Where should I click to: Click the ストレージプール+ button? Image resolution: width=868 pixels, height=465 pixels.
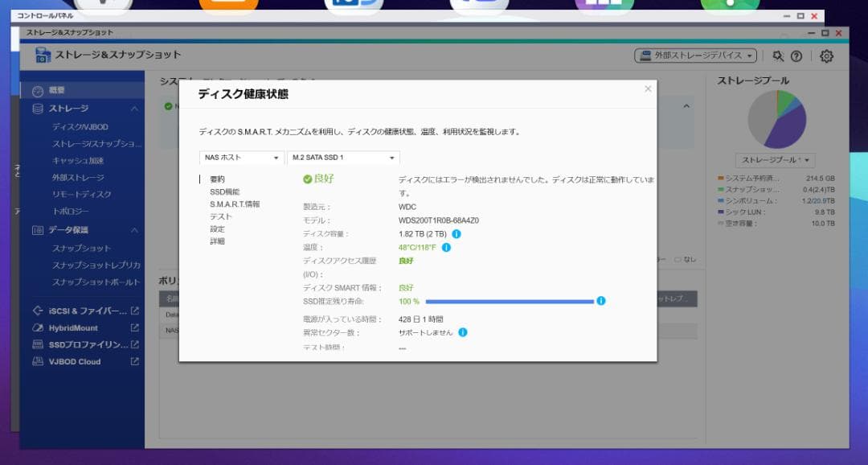pyautogui.click(x=775, y=160)
